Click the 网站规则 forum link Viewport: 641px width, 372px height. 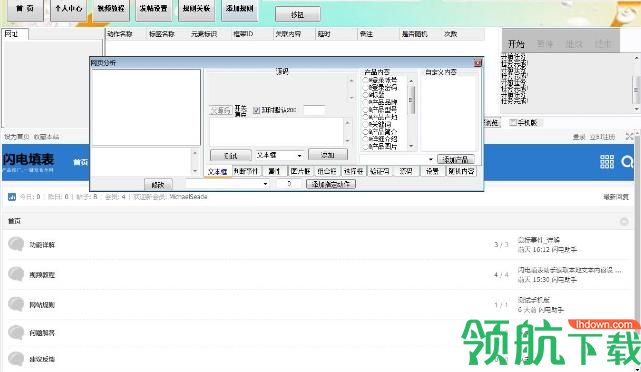point(42,305)
